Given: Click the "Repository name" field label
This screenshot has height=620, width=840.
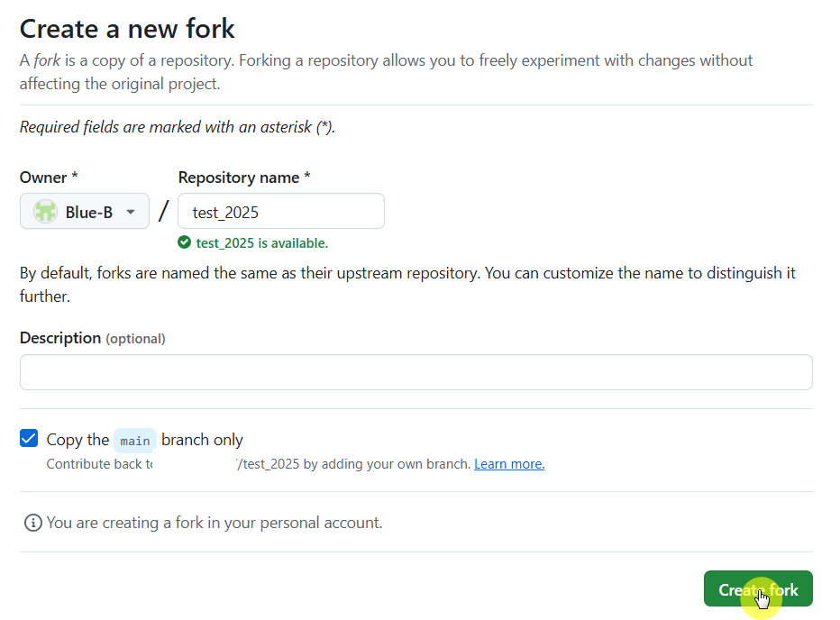Looking at the screenshot, I should [244, 178].
